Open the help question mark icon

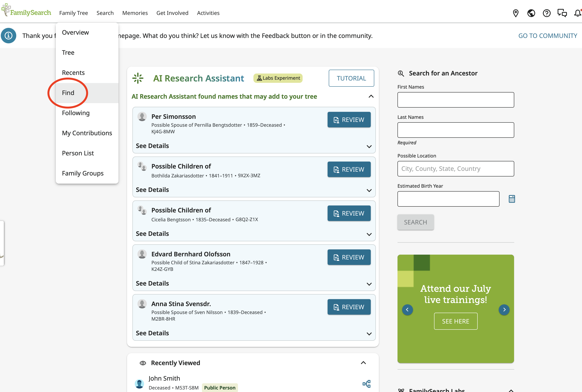(547, 13)
